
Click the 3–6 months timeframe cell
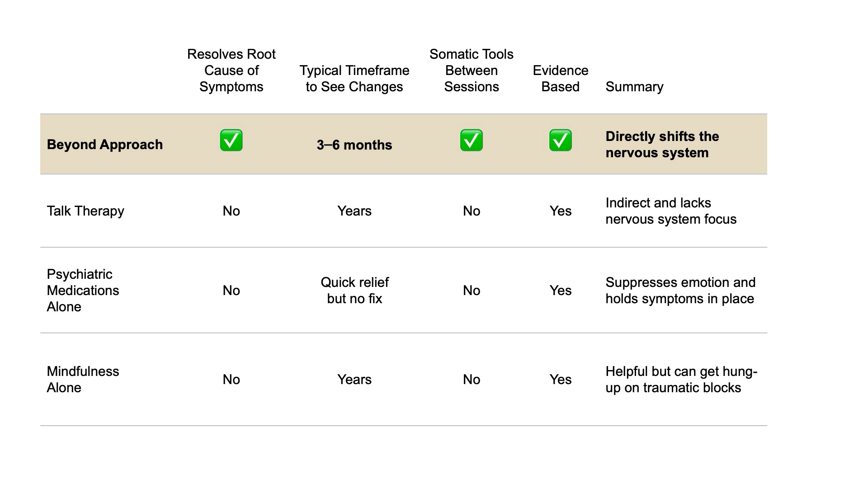[354, 145]
